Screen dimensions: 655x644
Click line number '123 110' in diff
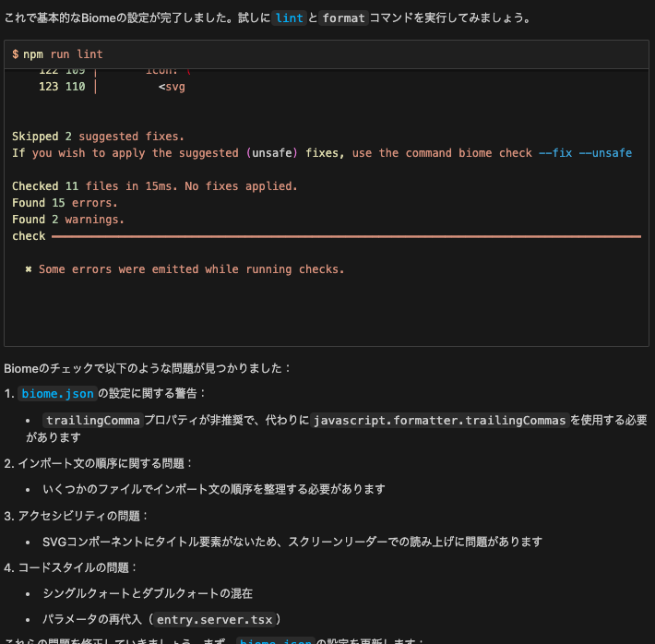(62, 87)
